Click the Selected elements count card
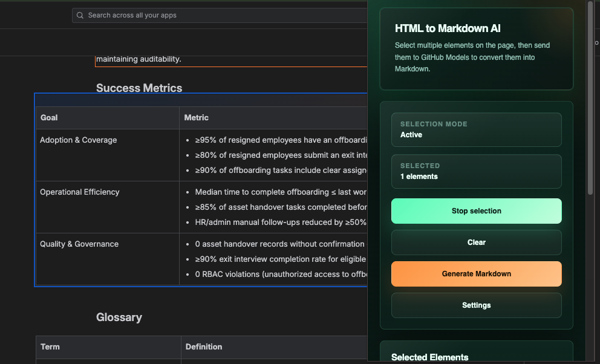This screenshot has width=600, height=364. click(477, 171)
